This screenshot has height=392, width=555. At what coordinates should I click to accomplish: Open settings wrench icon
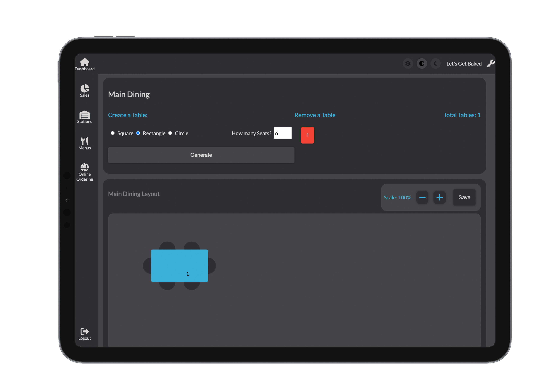[490, 64]
